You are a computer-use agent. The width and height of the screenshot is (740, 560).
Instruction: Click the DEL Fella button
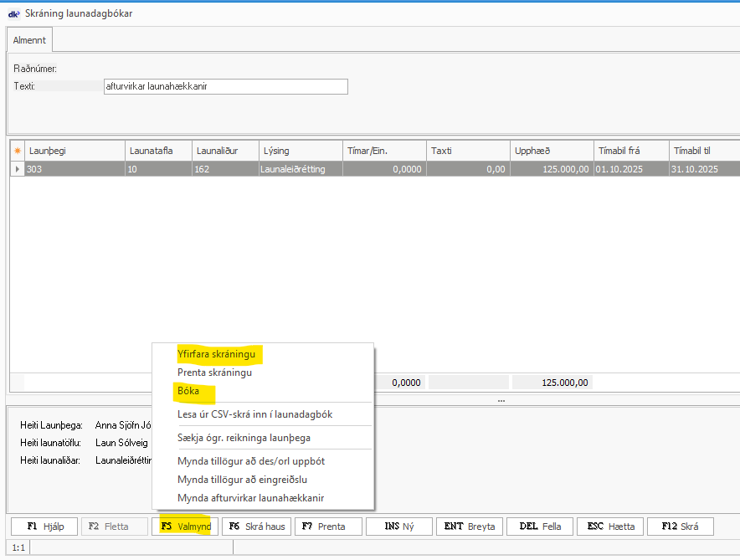pyautogui.click(x=541, y=527)
